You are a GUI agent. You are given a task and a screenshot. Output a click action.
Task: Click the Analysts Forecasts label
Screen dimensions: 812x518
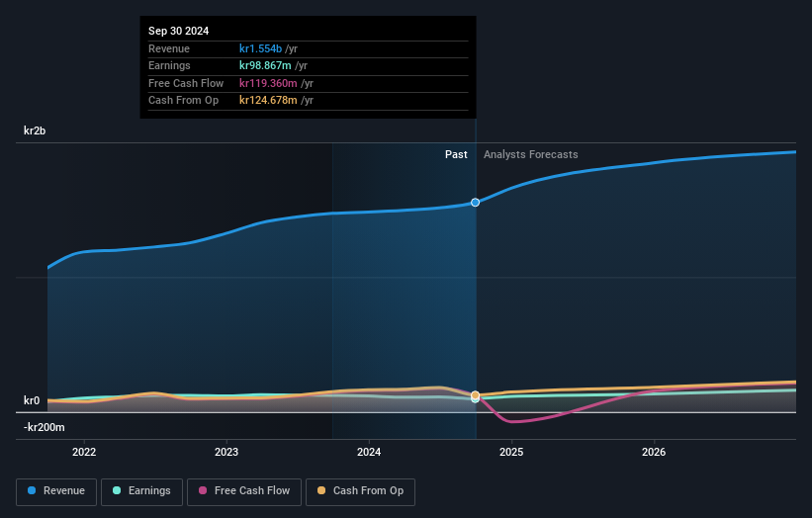[531, 154]
